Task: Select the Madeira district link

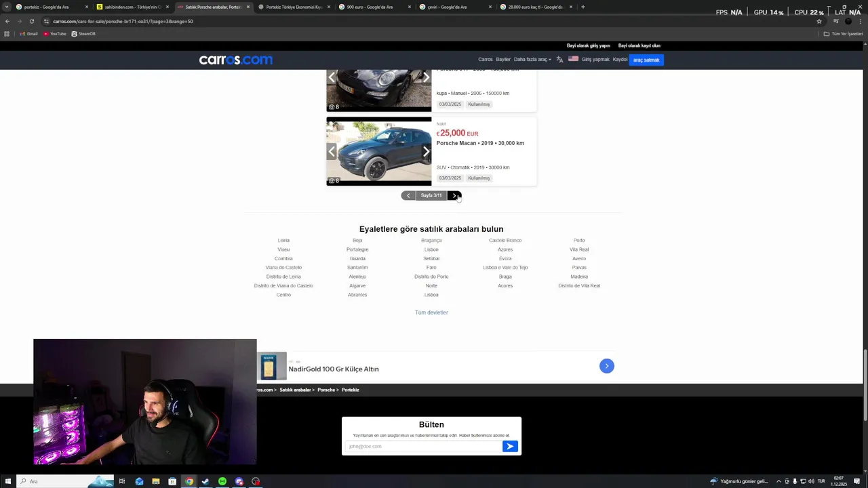Action: (579, 277)
